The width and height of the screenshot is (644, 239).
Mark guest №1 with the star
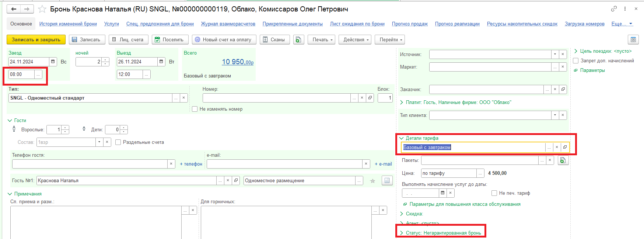(372, 181)
